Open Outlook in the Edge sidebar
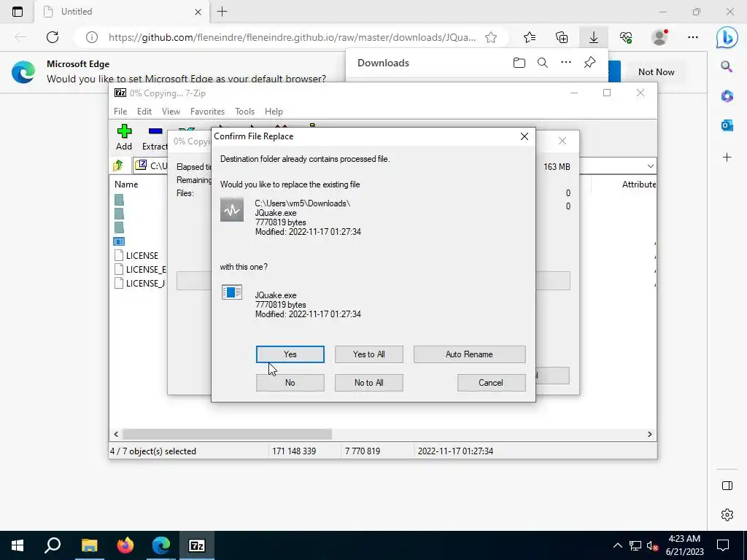Viewport: 747px width, 560px height. [x=727, y=125]
